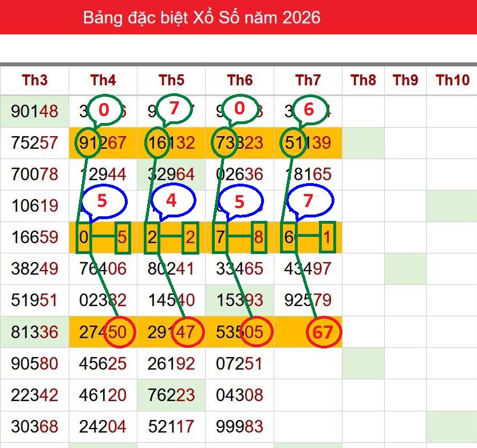The image size is (477, 448).
Task: Select cell 90148 in the Th3 column
Action: tap(35, 111)
